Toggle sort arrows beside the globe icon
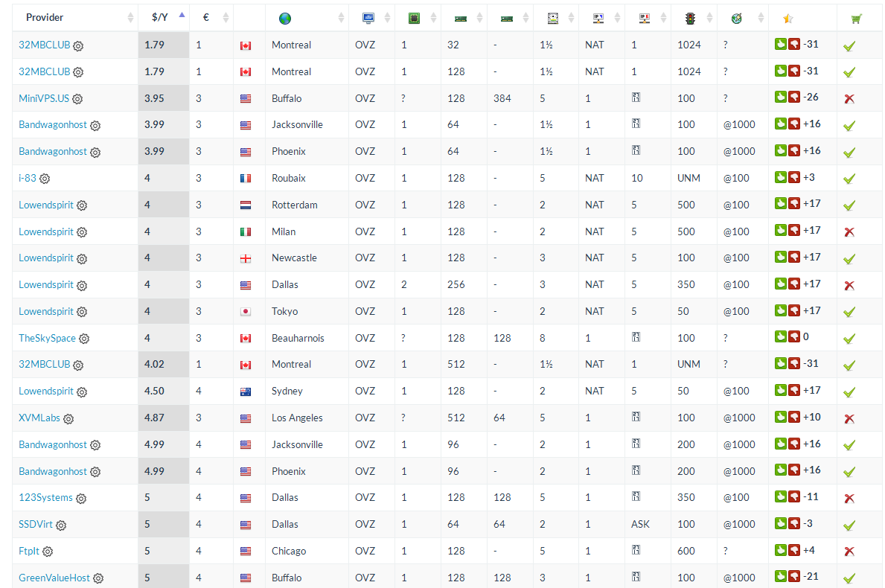This screenshot has height=588, width=885. pyautogui.click(x=341, y=18)
